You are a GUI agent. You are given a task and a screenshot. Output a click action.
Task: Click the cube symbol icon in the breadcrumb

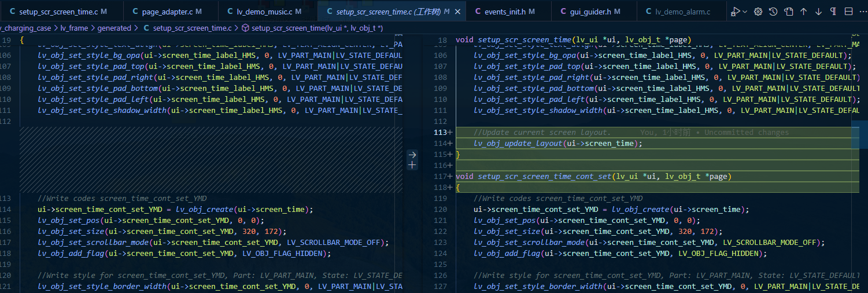coord(245,28)
